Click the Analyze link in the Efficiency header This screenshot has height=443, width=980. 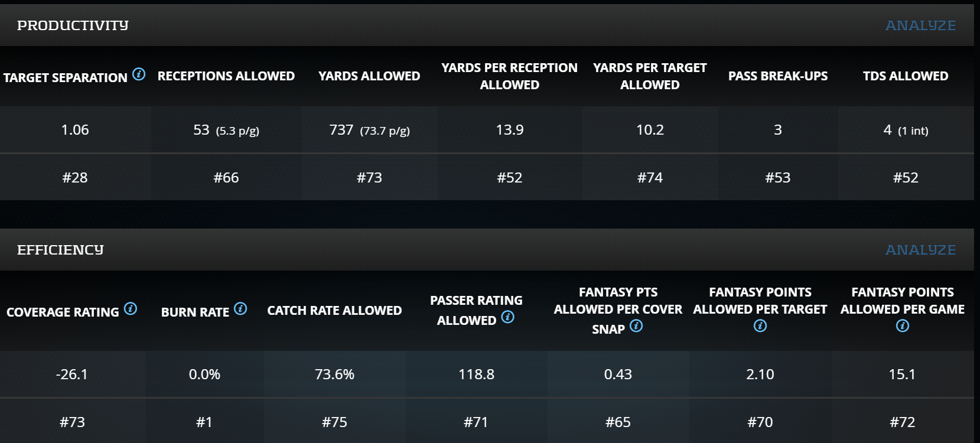pos(920,250)
